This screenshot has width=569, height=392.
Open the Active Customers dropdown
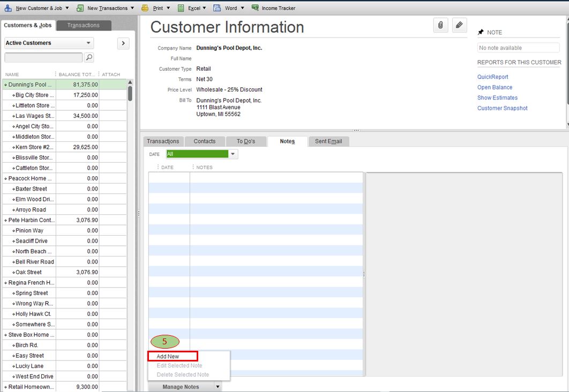tap(48, 43)
